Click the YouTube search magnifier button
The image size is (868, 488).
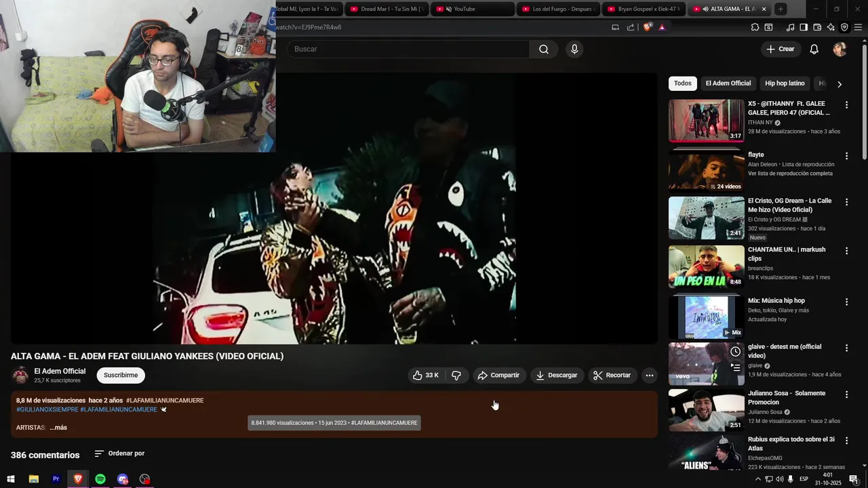click(544, 49)
